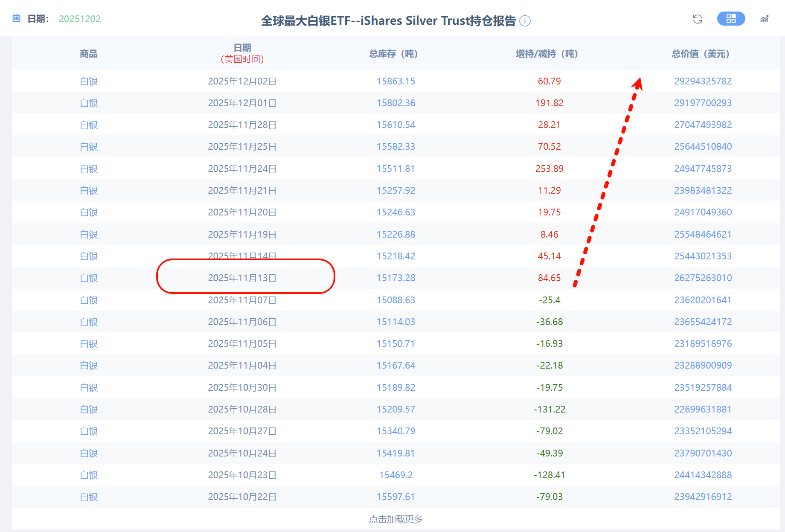The height and width of the screenshot is (532, 785).
Task: Select date cell 2025年11月24日
Action: [242, 169]
